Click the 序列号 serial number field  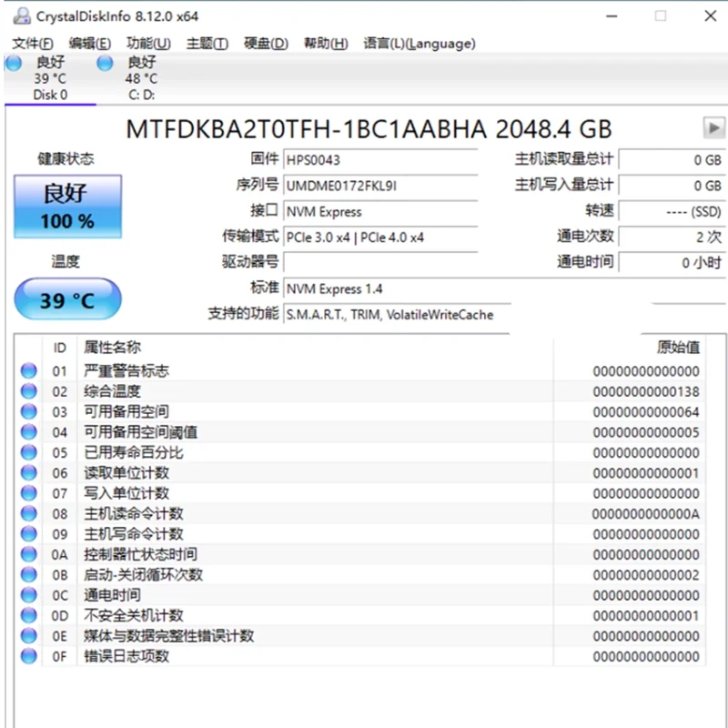tap(380, 186)
